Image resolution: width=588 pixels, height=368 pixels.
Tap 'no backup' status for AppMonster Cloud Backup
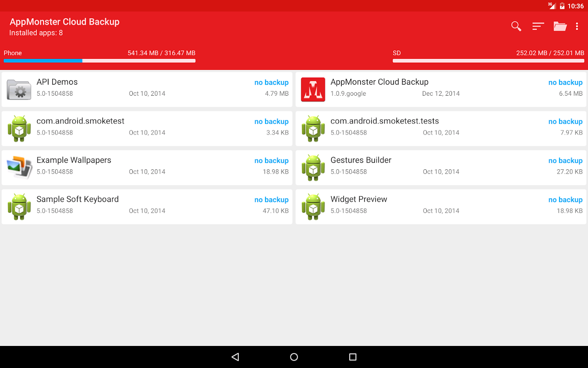coord(566,83)
